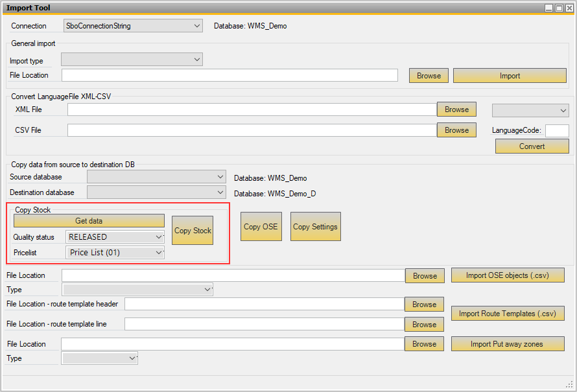Click Browse for the CSV File

pyautogui.click(x=456, y=130)
